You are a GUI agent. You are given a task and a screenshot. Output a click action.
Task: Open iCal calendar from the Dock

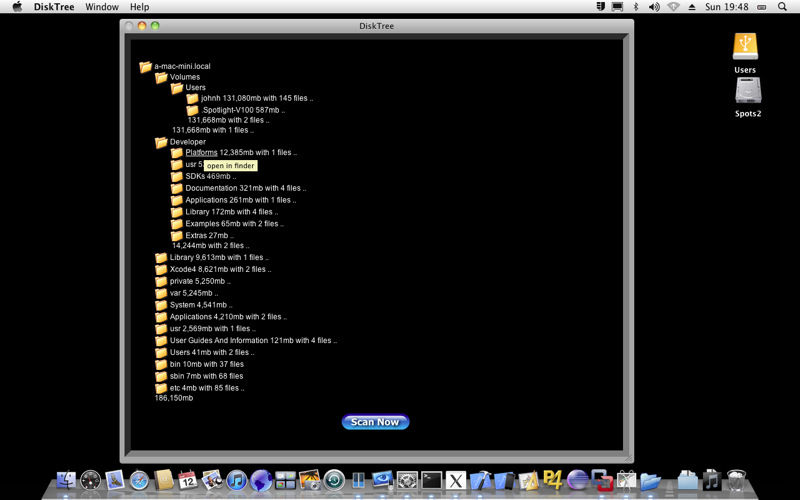188,480
